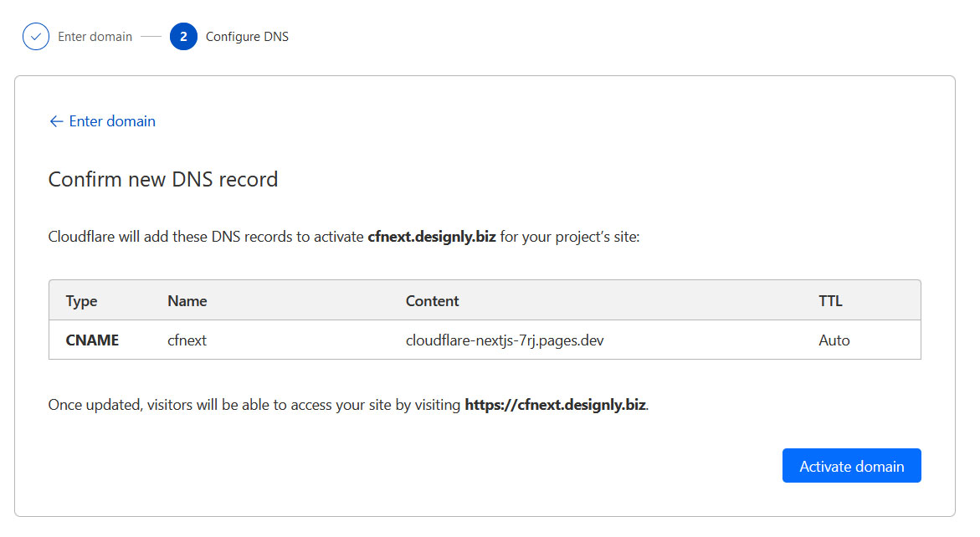Click the https://cfnext.designly.biz URL text
This screenshot has width=980, height=537.
(555, 405)
